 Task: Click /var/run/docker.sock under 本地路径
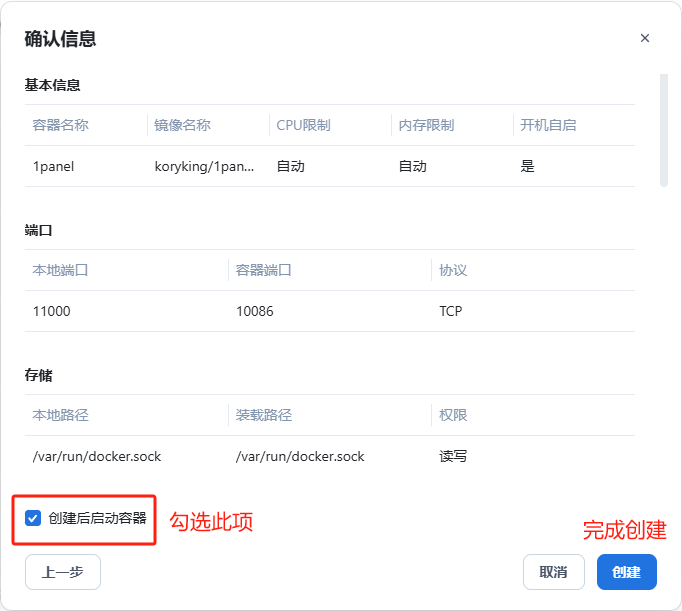click(97, 456)
